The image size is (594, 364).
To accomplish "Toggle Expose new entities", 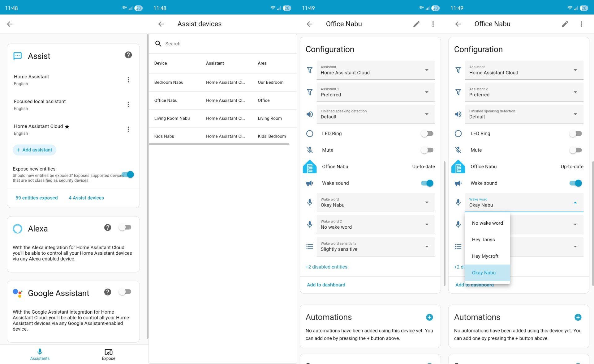I will (x=128, y=175).
